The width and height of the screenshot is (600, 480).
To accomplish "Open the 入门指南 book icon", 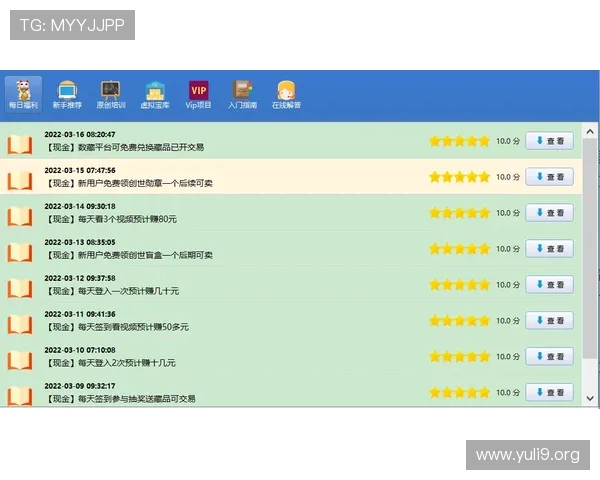I will pos(243,95).
